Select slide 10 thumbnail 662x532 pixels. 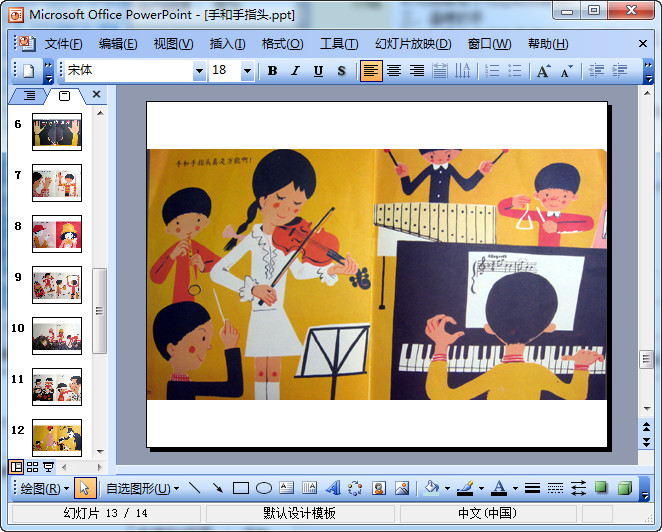click(57, 336)
